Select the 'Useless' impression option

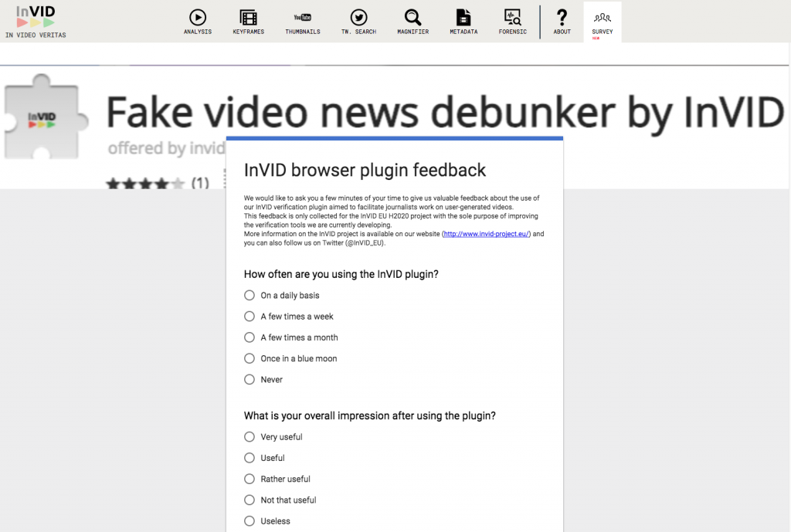pyautogui.click(x=250, y=520)
